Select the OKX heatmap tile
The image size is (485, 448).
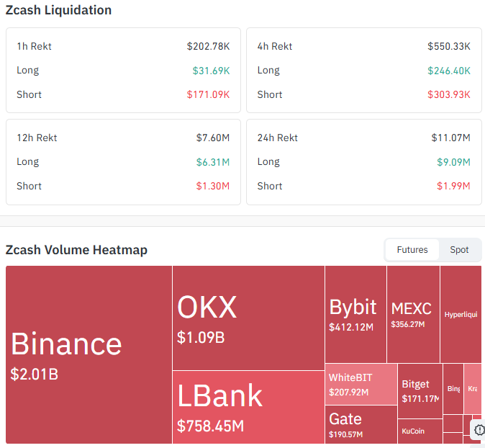pos(248,318)
